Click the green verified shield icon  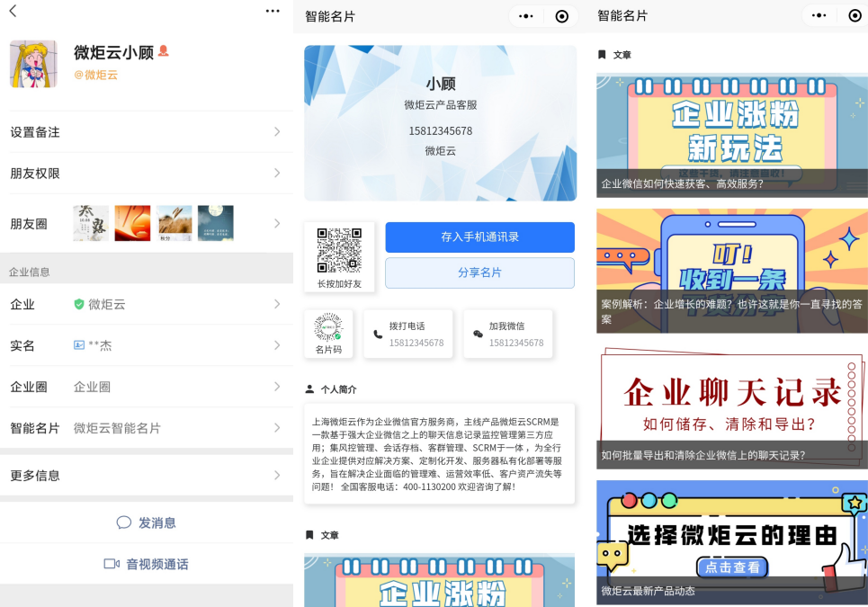[79, 304]
